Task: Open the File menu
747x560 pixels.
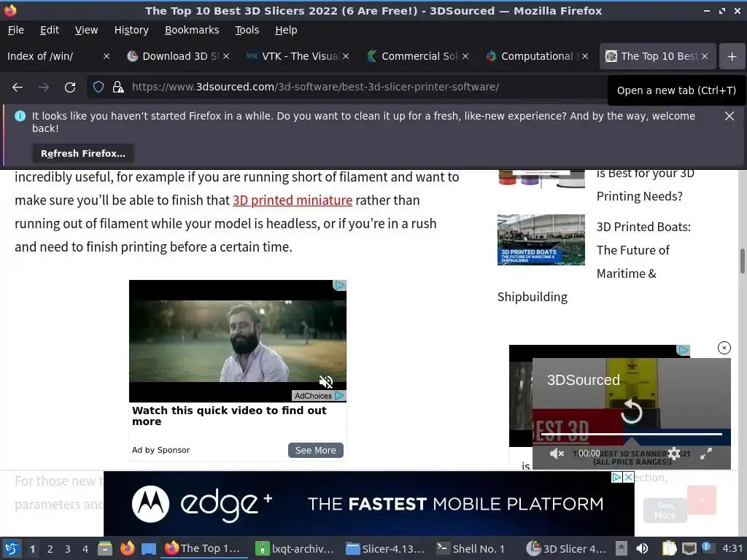Action: [x=16, y=30]
